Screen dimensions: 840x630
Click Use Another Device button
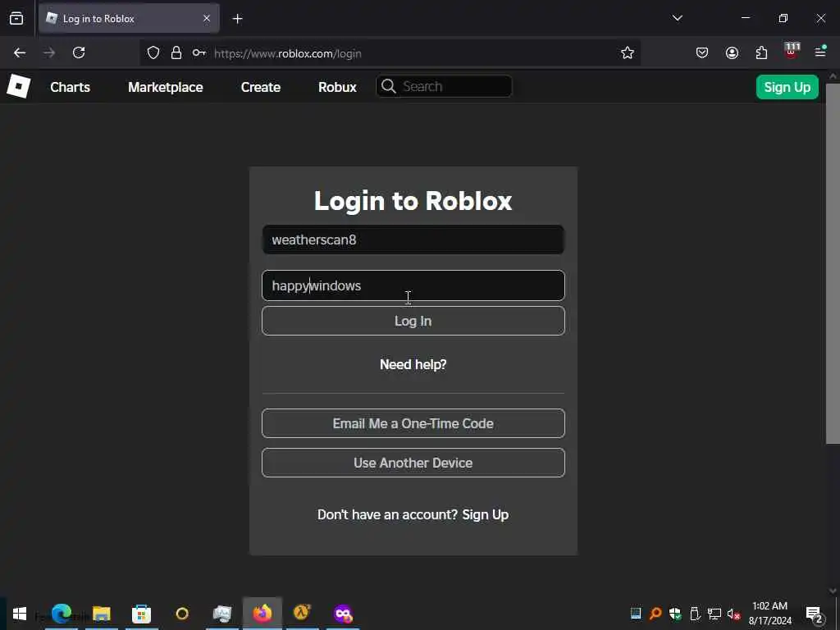(x=413, y=463)
